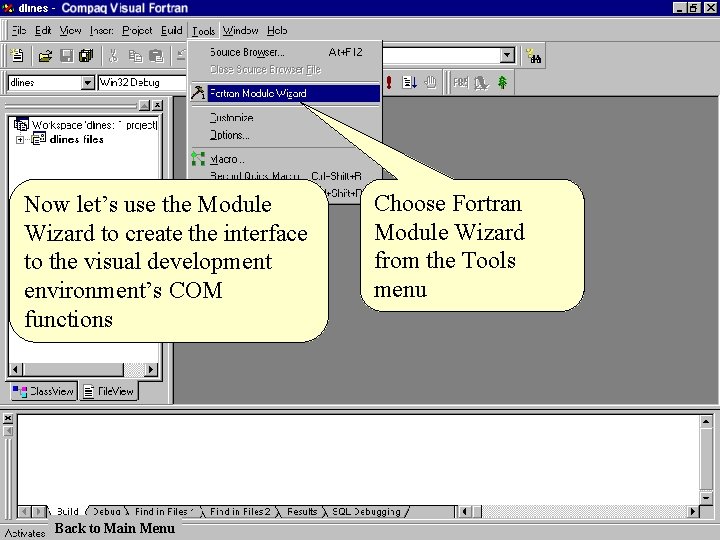Screen dimensions: 720x540
Task: Click the green tree toolbar icon
Action: [502, 83]
